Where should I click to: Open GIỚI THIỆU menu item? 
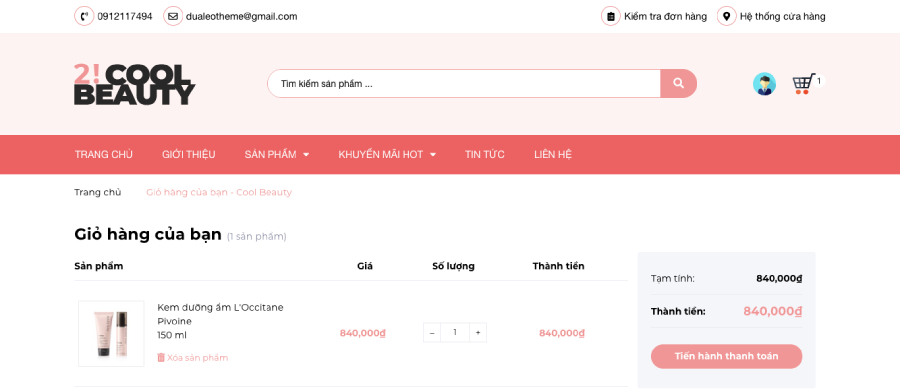coord(189,154)
